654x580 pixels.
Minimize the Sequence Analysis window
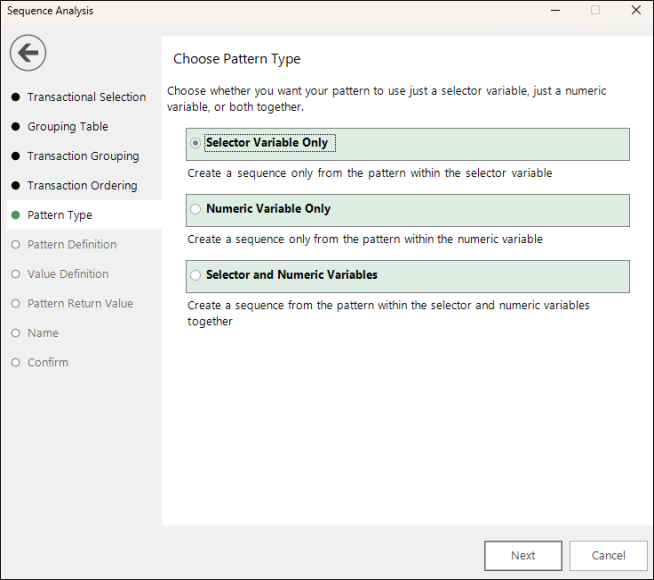point(555,10)
